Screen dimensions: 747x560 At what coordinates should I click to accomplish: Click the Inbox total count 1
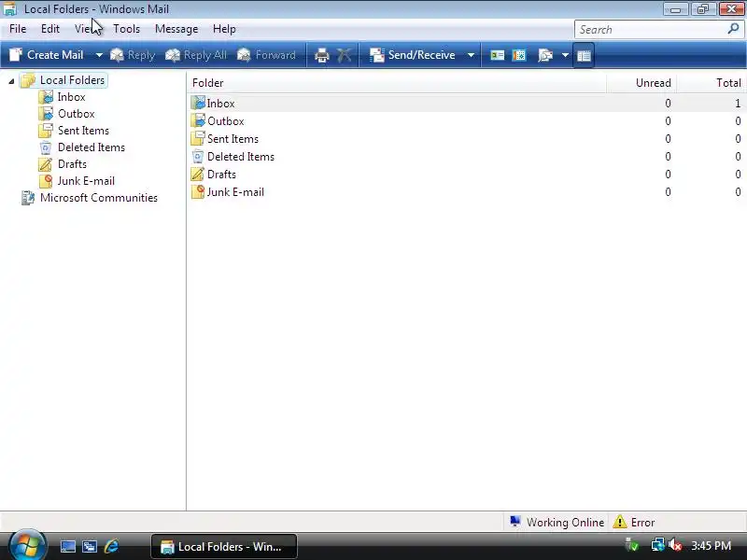click(x=738, y=104)
